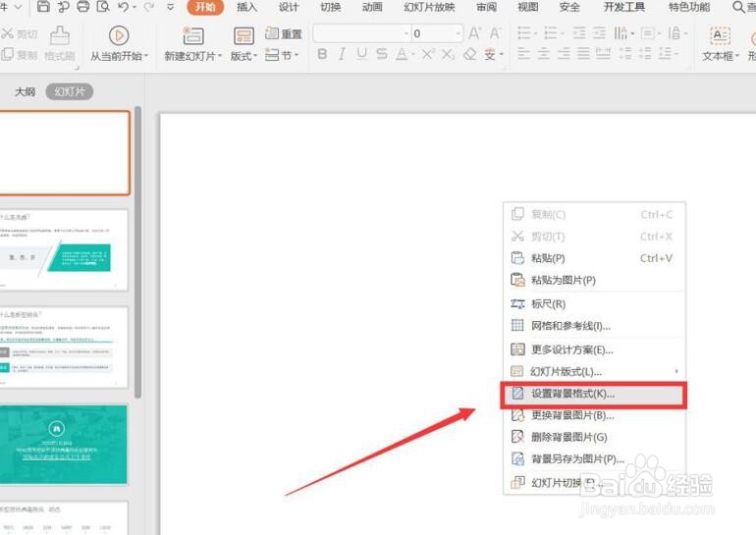
Task: Switch panel to 大纲 outline view
Action: (x=25, y=91)
